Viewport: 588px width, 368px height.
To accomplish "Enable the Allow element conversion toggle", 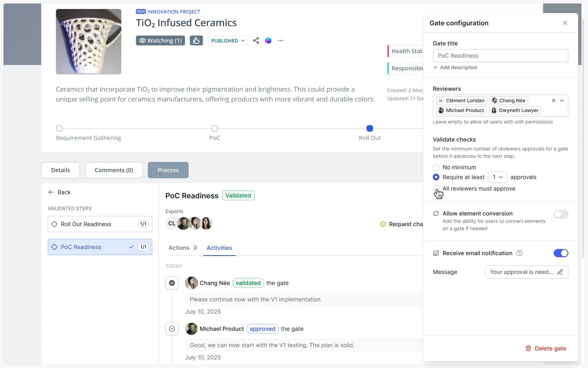I will click(x=561, y=214).
